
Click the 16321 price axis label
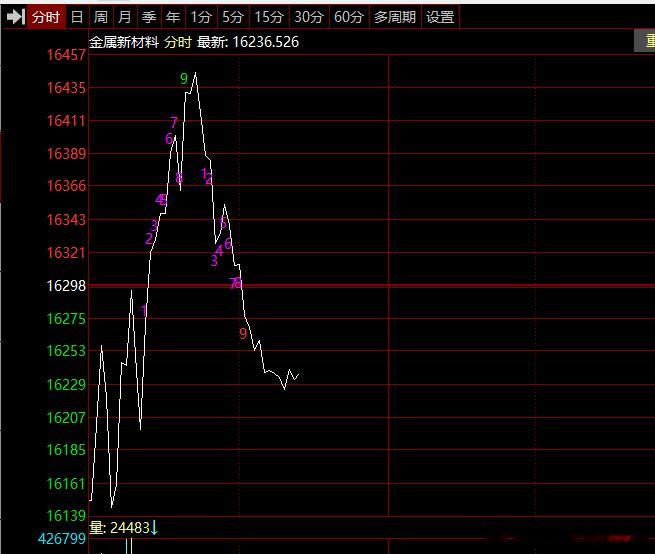[x=66, y=253]
